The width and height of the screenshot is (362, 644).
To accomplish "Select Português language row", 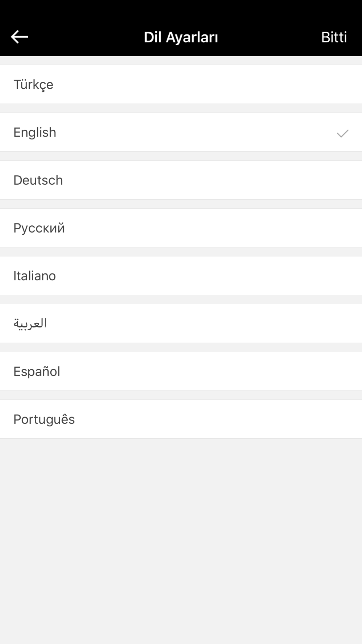I will coord(181,419).
